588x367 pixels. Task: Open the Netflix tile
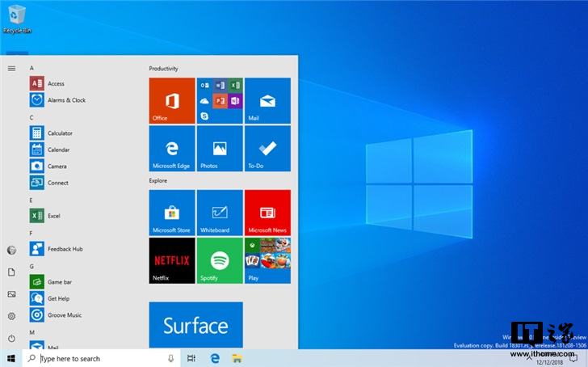pos(171,260)
